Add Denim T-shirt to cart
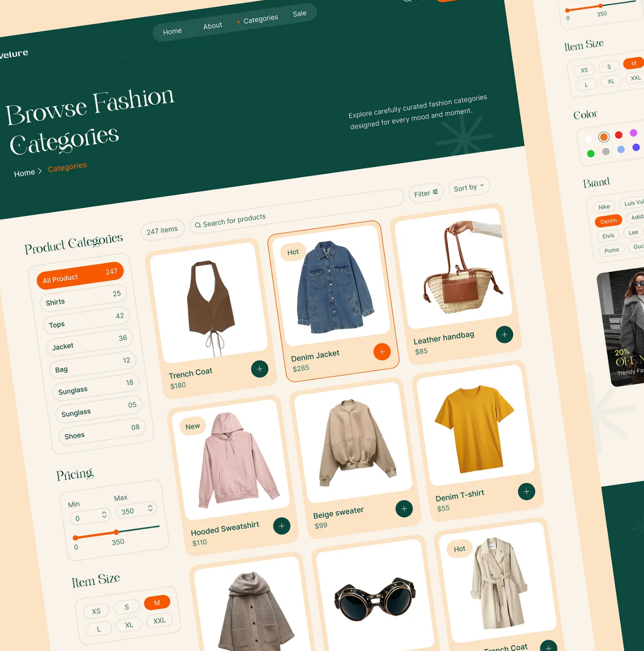The height and width of the screenshot is (651, 644). coord(526,491)
